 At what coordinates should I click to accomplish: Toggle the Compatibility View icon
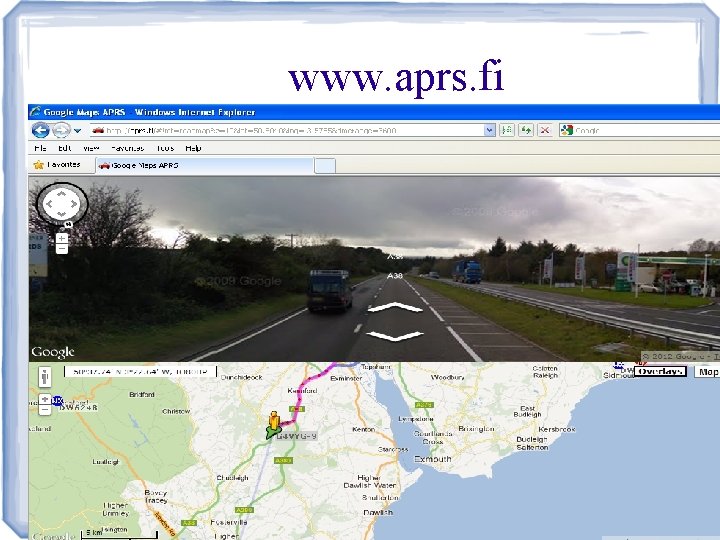coord(506,130)
